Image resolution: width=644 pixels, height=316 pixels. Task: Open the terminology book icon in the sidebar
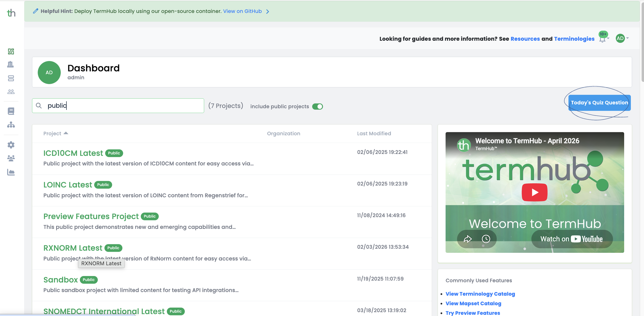tap(11, 111)
